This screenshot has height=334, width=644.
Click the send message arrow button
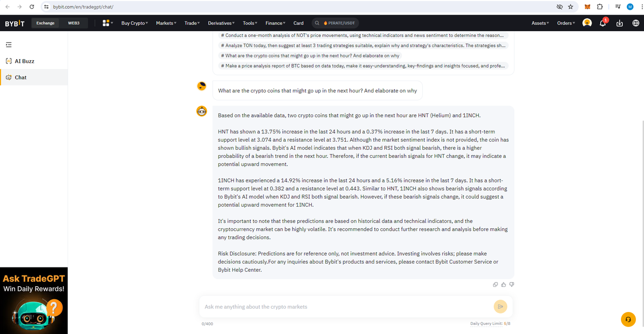pyautogui.click(x=500, y=307)
